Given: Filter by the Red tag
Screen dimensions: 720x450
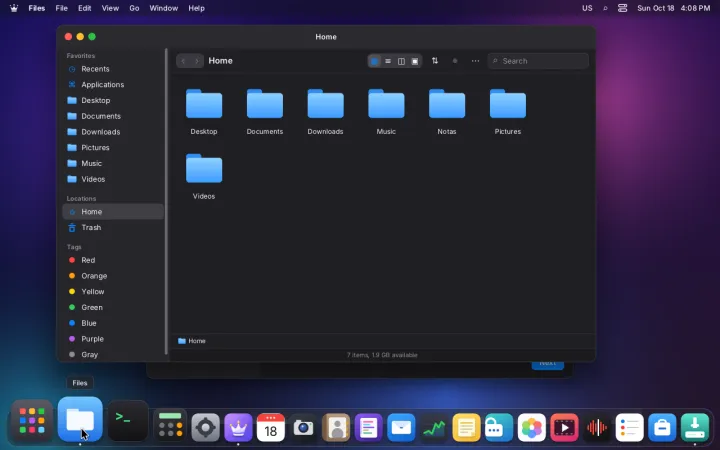Looking at the screenshot, I should click(x=113, y=260).
